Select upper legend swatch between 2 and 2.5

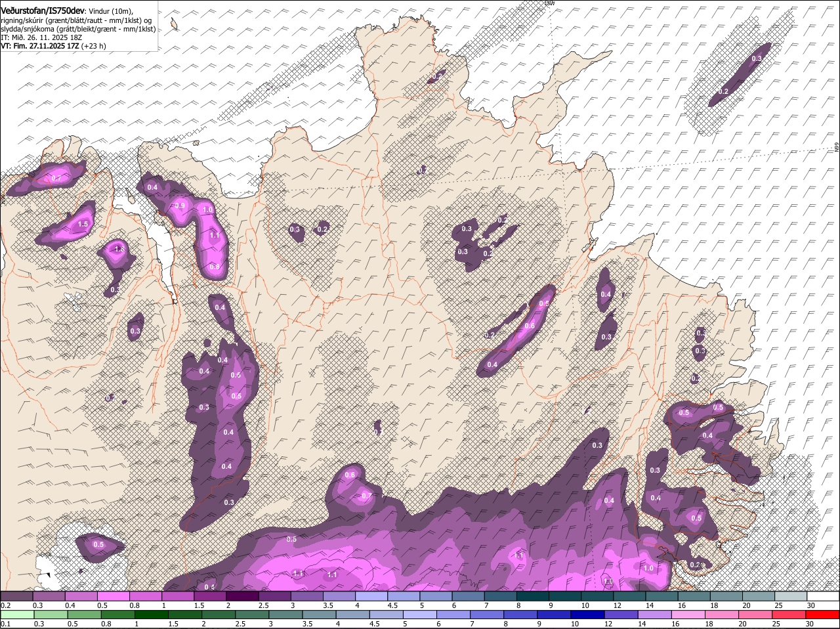tap(242, 596)
